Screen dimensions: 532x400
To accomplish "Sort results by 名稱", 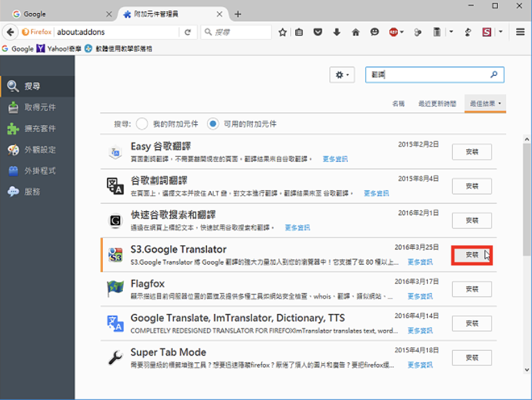I will point(399,103).
